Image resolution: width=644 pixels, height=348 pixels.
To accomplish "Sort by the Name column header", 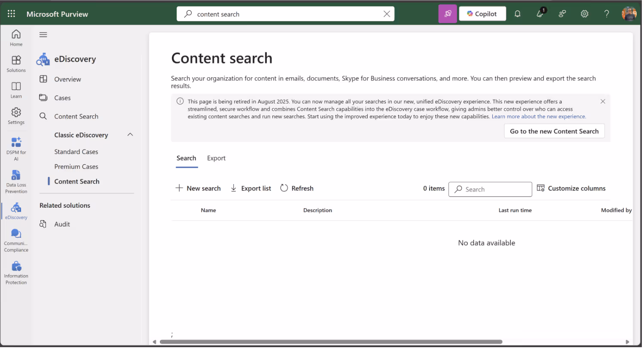I will click(208, 210).
